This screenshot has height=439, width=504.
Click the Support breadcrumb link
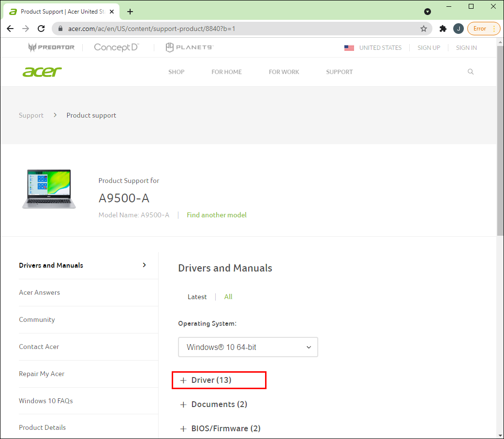31,115
